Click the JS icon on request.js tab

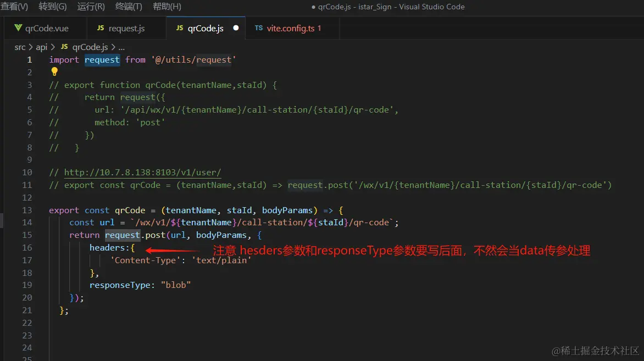point(101,28)
